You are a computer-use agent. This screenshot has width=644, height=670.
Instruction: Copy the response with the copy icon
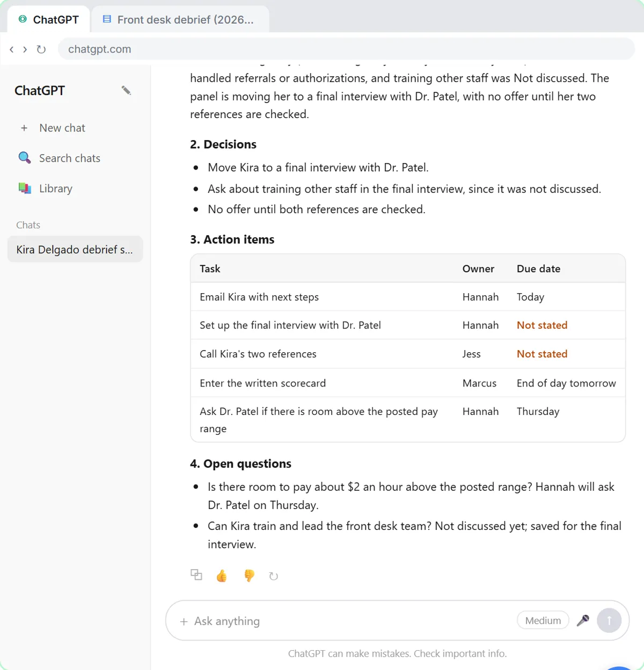(x=196, y=575)
